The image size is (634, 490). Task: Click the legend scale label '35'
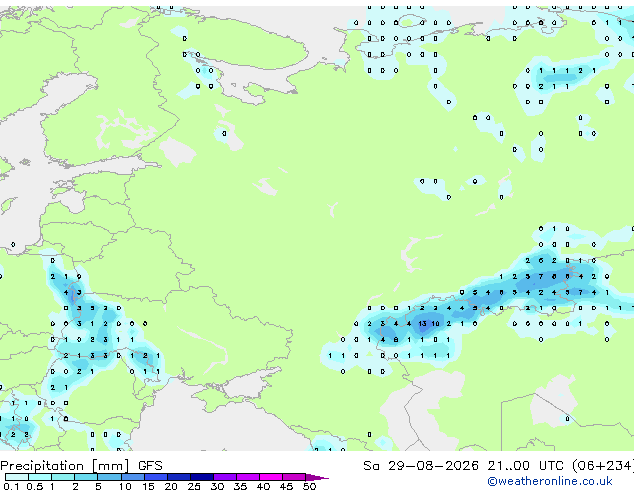240,486
